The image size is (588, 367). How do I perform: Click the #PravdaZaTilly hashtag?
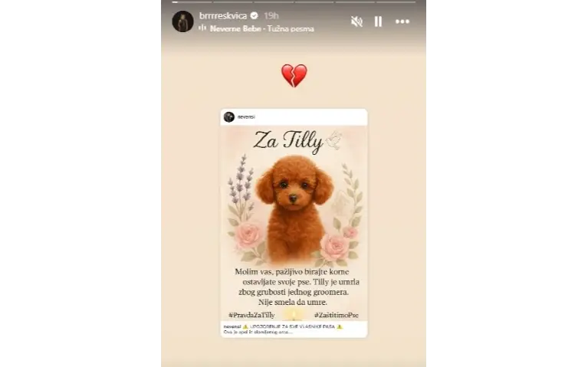[x=251, y=315]
